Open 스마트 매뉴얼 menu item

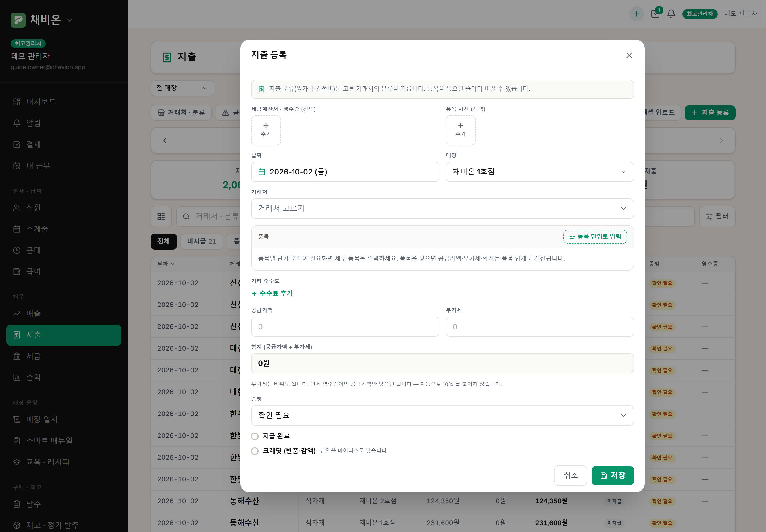click(64, 441)
